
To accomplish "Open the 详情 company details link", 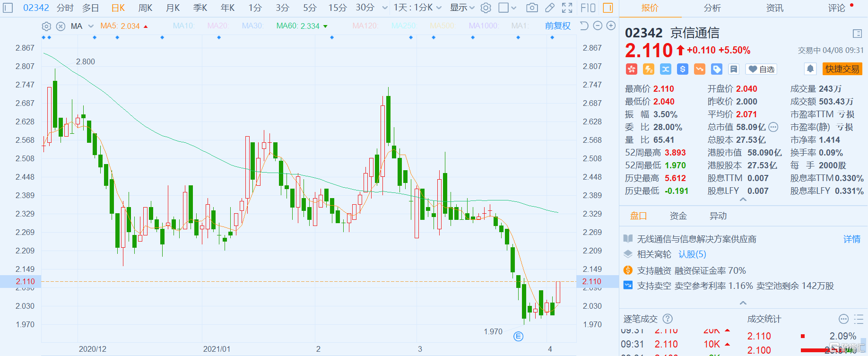I will pos(852,239).
